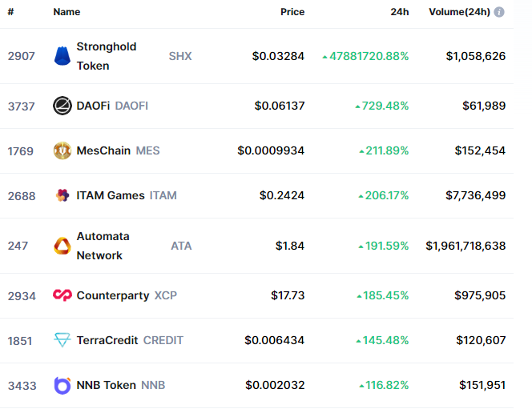Image resolution: width=532 pixels, height=409 pixels.
Task: Open the Automata Network coin link
Action: [103, 246]
